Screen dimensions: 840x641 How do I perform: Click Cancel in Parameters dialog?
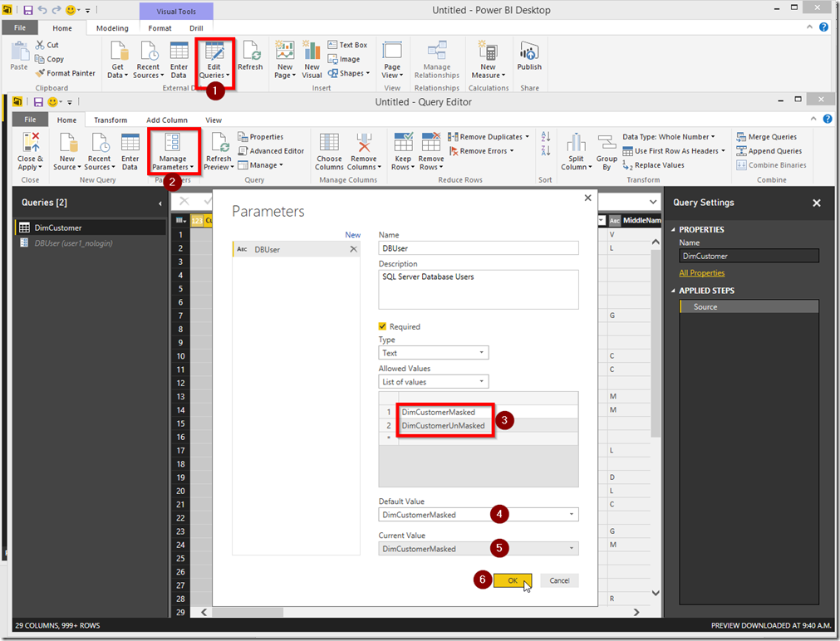click(559, 580)
